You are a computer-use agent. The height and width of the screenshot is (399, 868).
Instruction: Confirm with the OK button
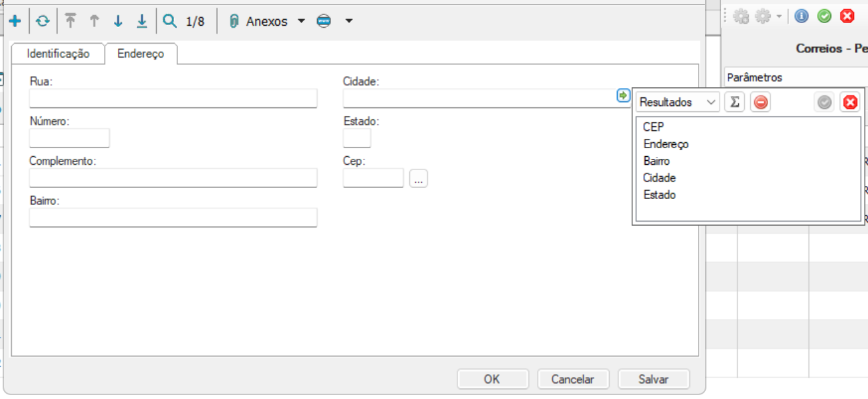tap(492, 379)
